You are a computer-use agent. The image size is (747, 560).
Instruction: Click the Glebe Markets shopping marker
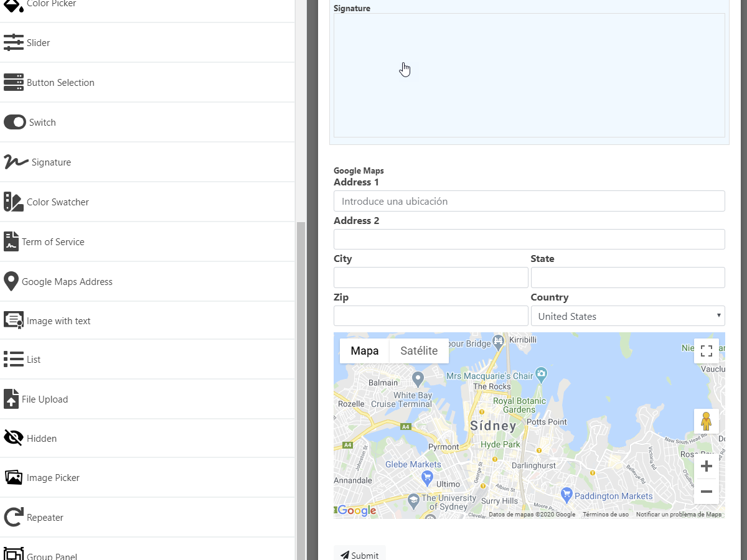click(427, 478)
